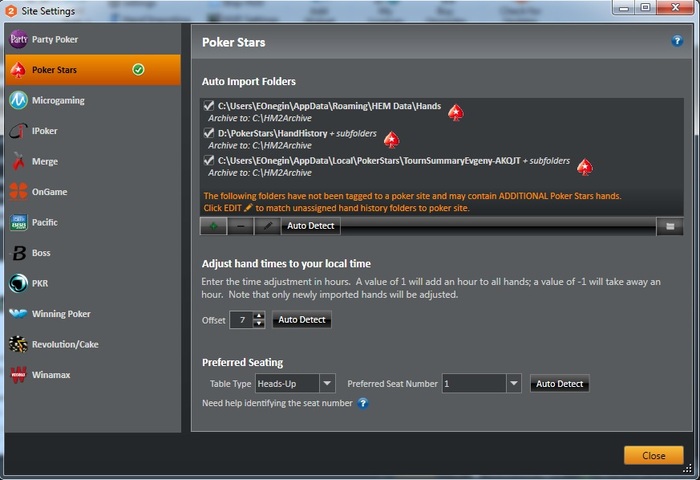Click the IPoker logo icon
Screen dimensions: 700x480
18,131
